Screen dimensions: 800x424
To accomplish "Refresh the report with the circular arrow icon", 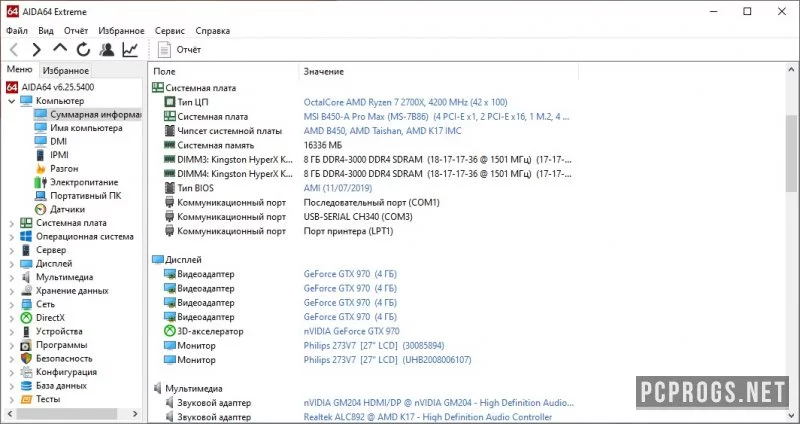I will (84, 49).
